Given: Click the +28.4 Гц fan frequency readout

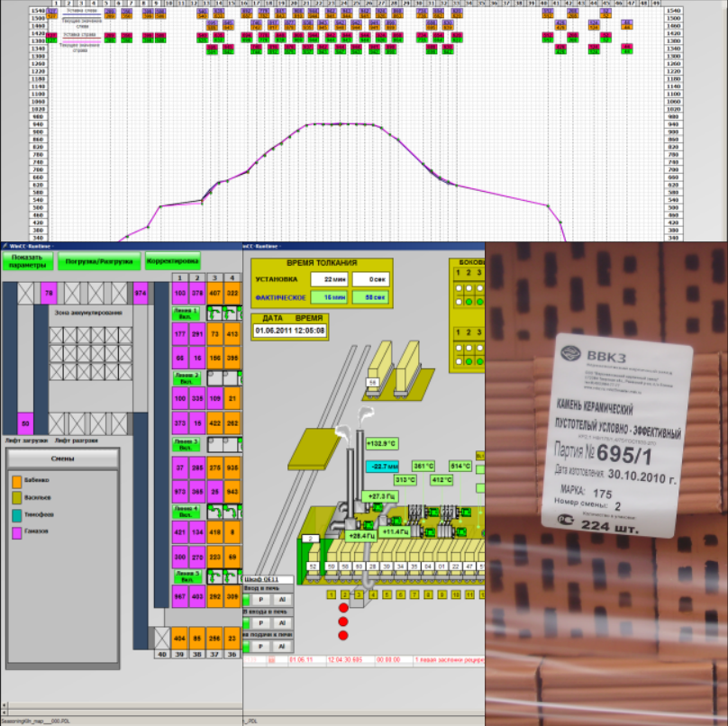Looking at the screenshot, I should pyautogui.click(x=361, y=536).
